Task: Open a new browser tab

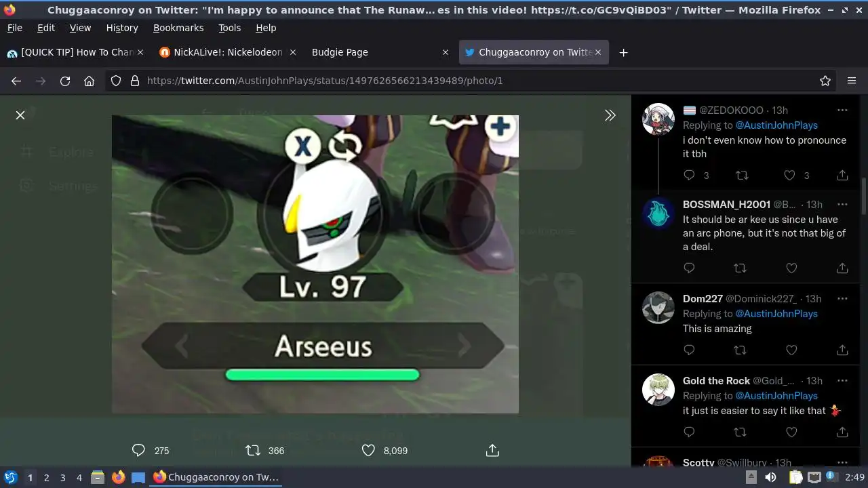Action: (x=623, y=52)
